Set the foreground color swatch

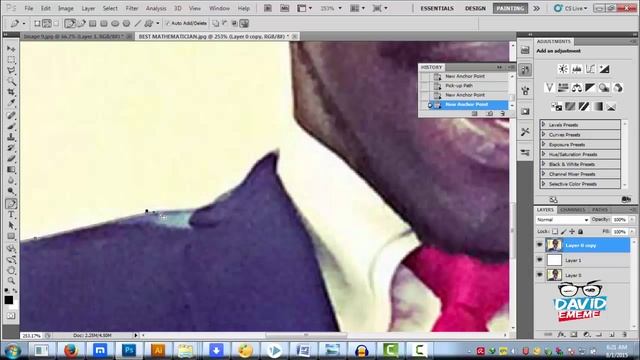point(9,300)
